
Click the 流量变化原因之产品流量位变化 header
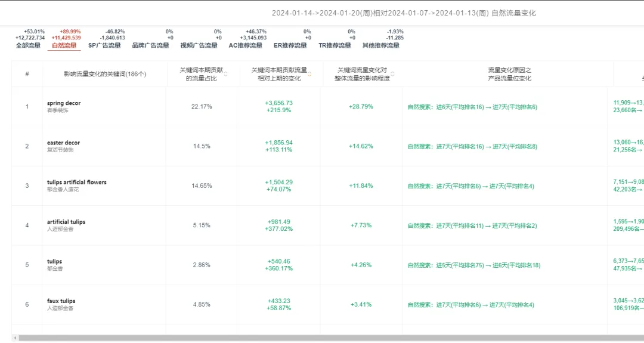(510, 74)
